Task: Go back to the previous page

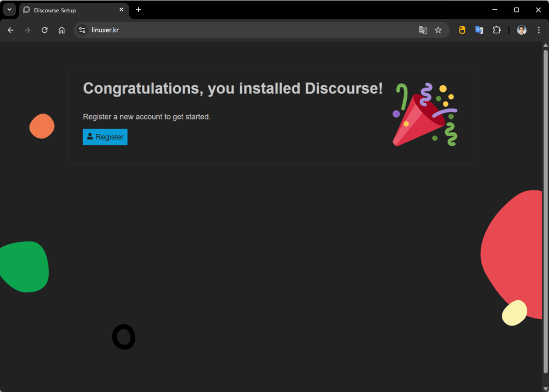Action: click(x=10, y=30)
